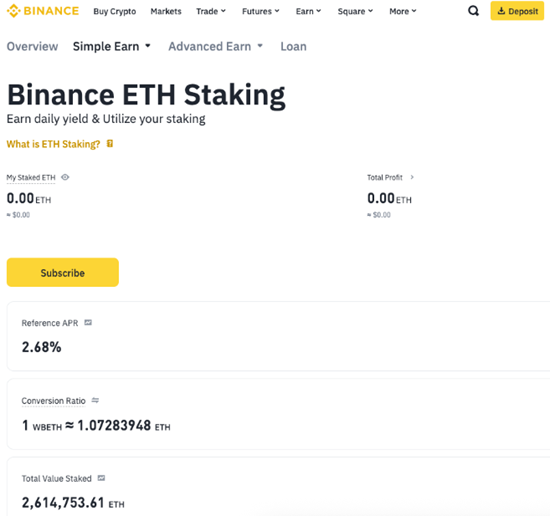Toggle the eye icon for My Staked ETH
This screenshot has height=516, width=550.
(x=65, y=177)
